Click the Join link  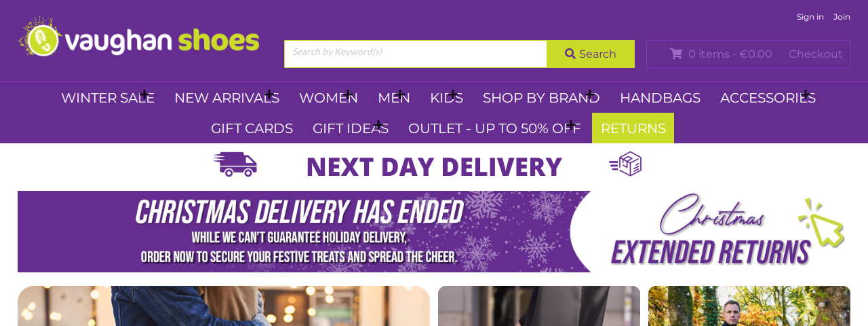tap(842, 17)
